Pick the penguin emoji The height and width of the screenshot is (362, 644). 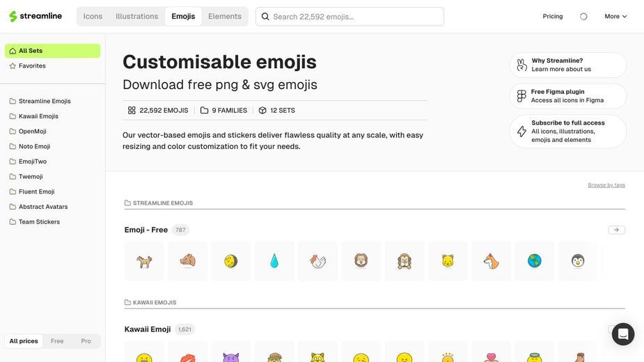tap(577, 261)
